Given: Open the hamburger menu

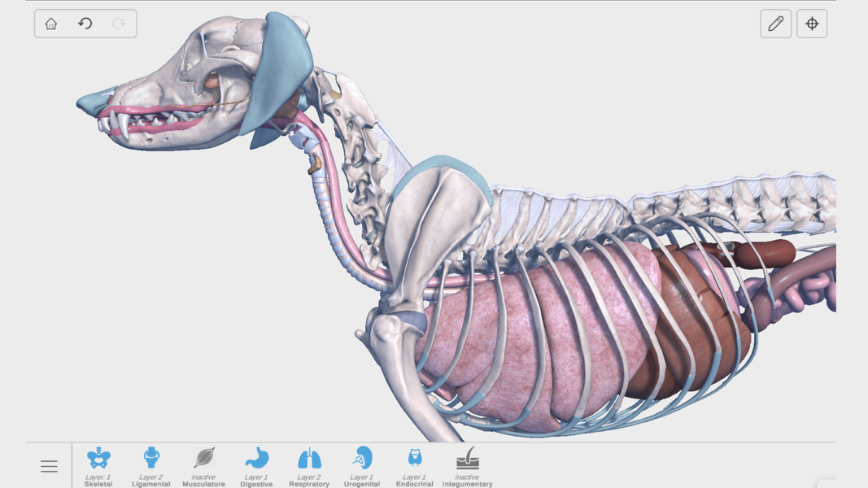Looking at the screenshot, I should (49, 466).
